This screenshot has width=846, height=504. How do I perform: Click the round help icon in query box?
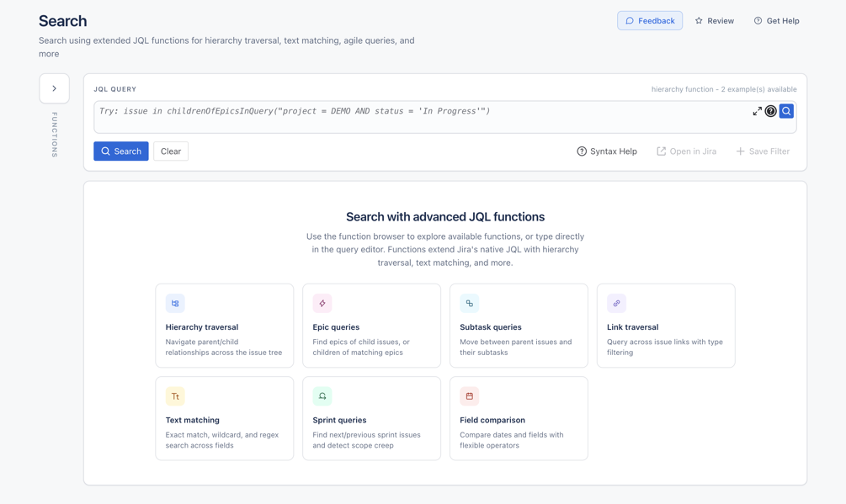770,111
